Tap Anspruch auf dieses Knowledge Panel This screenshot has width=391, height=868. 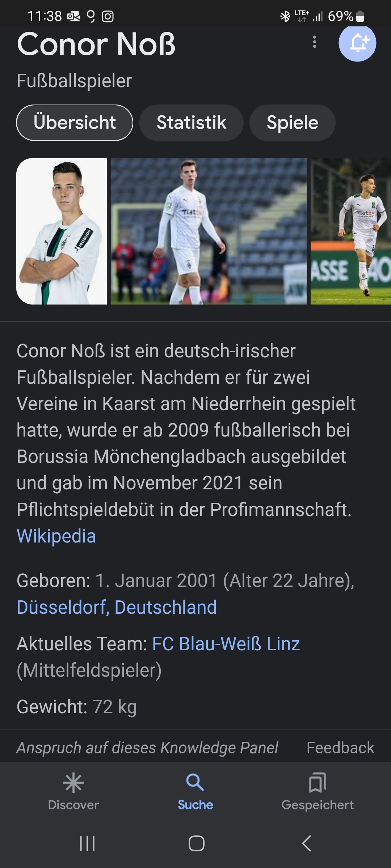(147, 748)
